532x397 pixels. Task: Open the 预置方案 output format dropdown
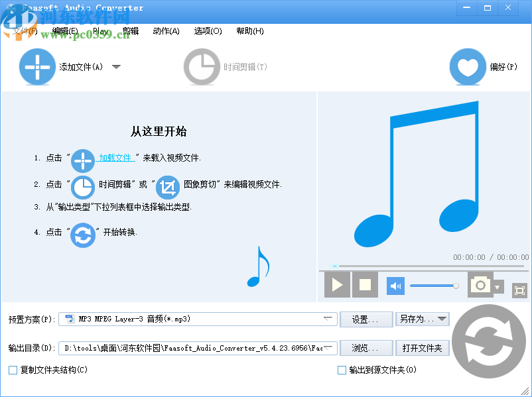click(329, 319)
